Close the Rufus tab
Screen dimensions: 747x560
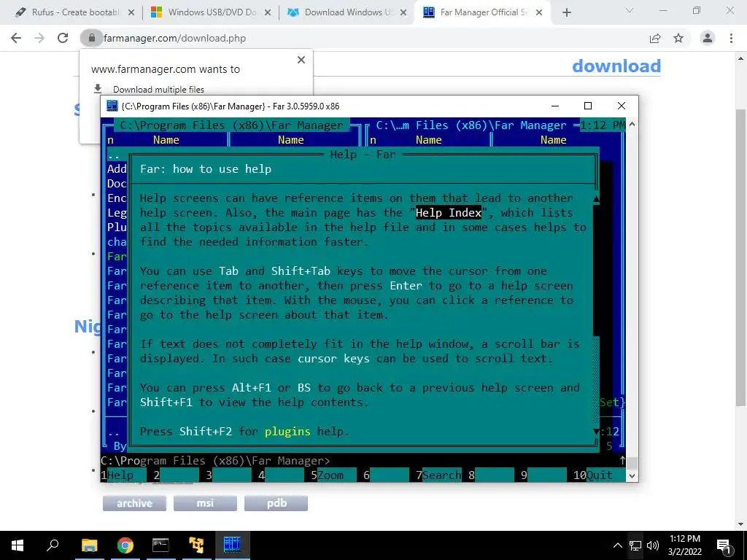pos(131,12)
